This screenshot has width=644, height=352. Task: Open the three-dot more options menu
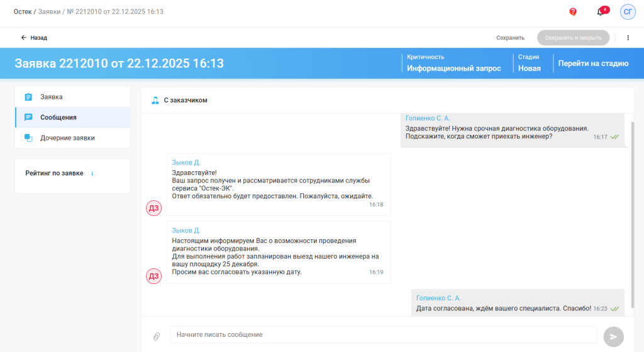pos(628,38)
